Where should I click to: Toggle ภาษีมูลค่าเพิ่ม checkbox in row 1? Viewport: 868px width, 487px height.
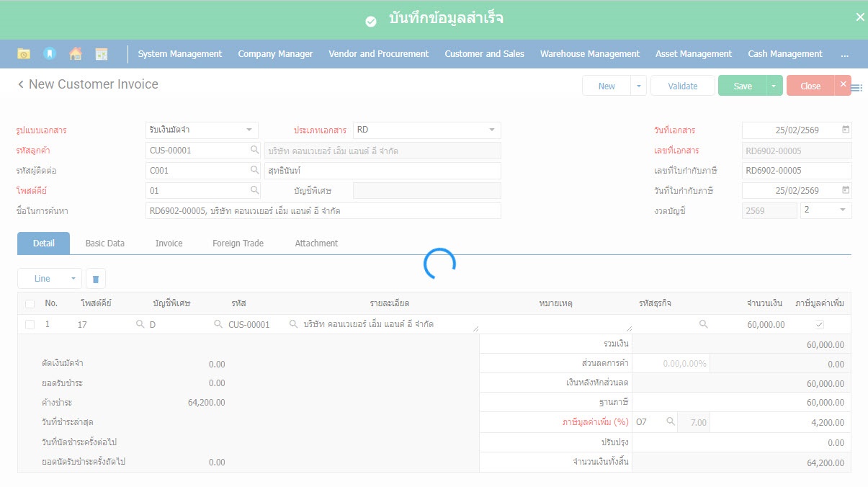(x=819, y=325)
